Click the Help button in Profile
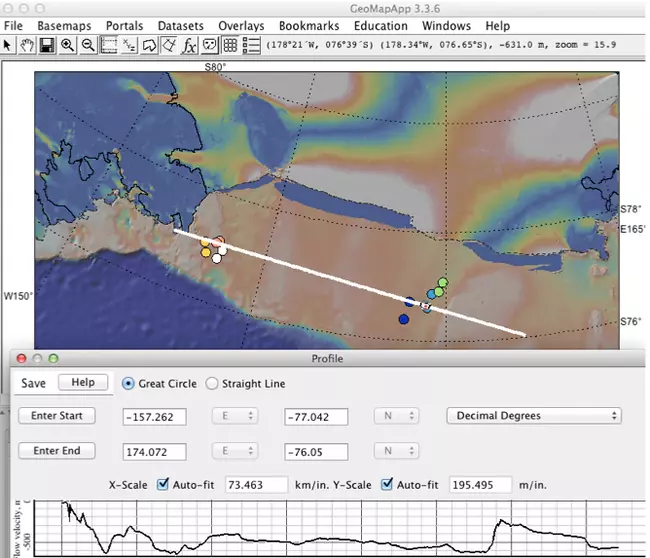 point(82,383)
